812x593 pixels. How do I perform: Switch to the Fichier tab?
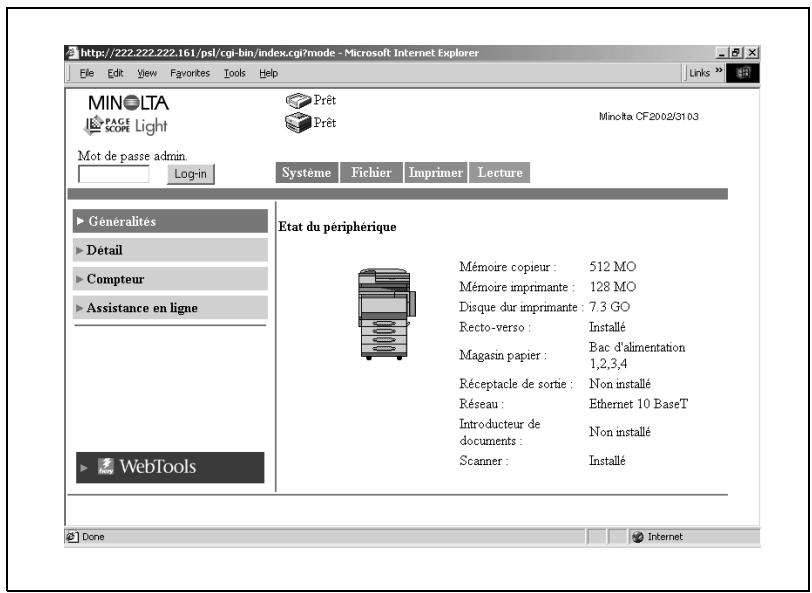371,172
